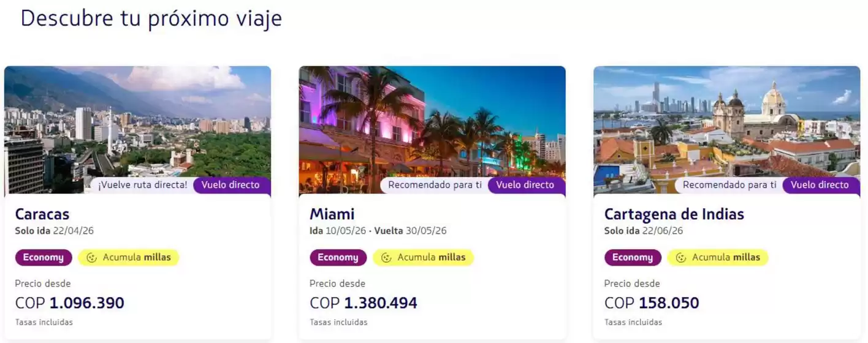Image resolution: width=868 pixels, height=343 pixels.
Task: Click the miles icon on Cartagena card
Action: (681, 258)
